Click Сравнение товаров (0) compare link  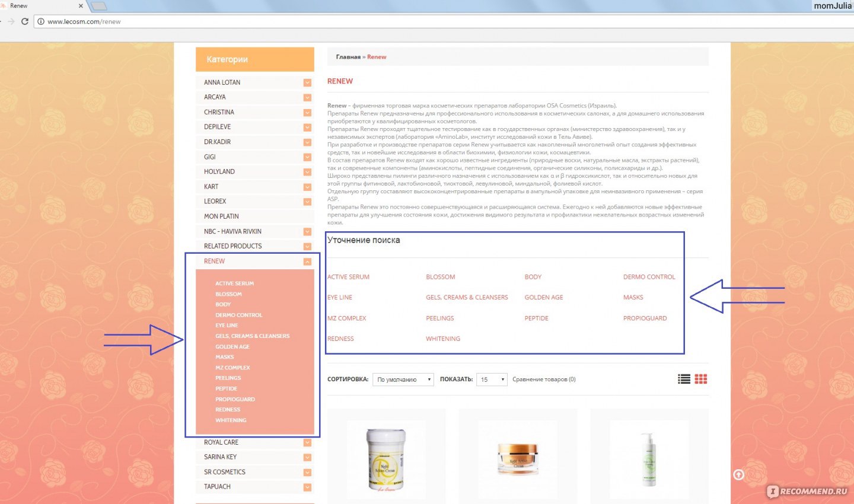click(x=544, y=379)
